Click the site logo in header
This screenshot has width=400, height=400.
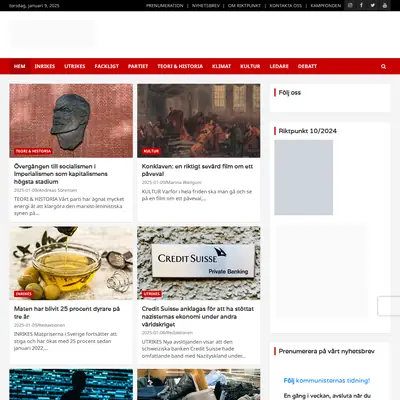[x=52, y=34]
